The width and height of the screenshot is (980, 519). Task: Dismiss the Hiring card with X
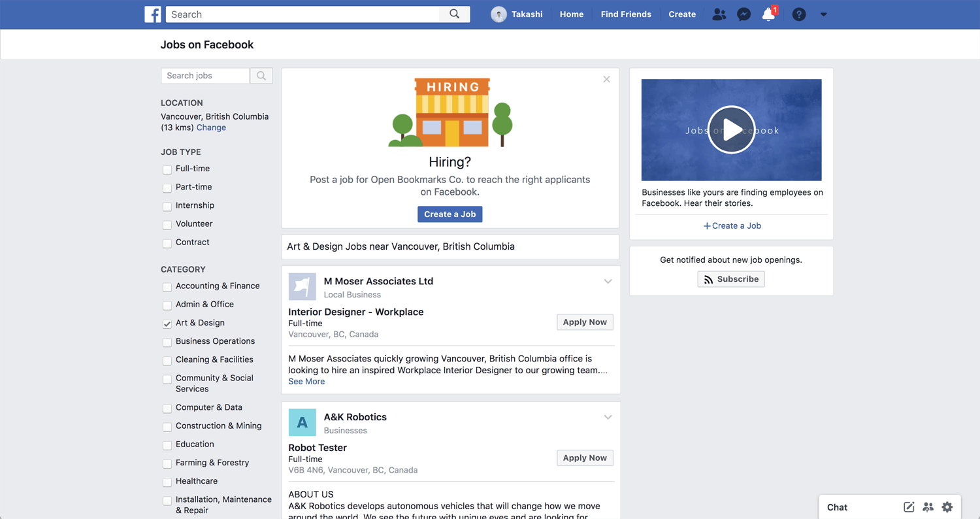[606, 79]
